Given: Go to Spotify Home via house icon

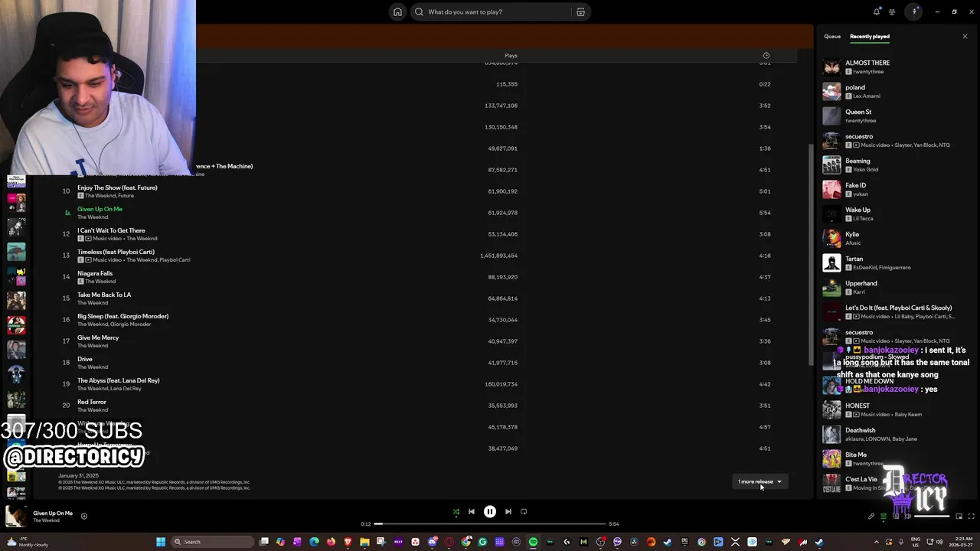Looking at the screenshot, I should (x=397, y=11).
